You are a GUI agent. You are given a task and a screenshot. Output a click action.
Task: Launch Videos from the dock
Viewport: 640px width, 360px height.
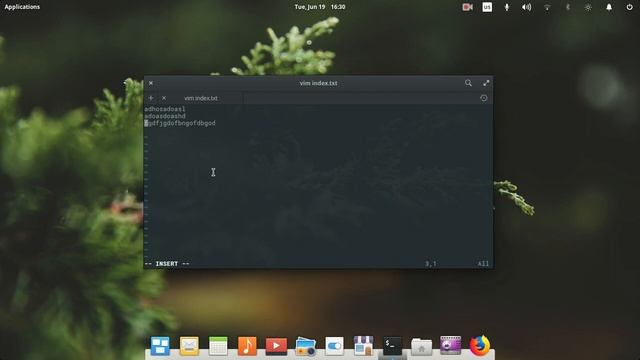coord(276,346)
